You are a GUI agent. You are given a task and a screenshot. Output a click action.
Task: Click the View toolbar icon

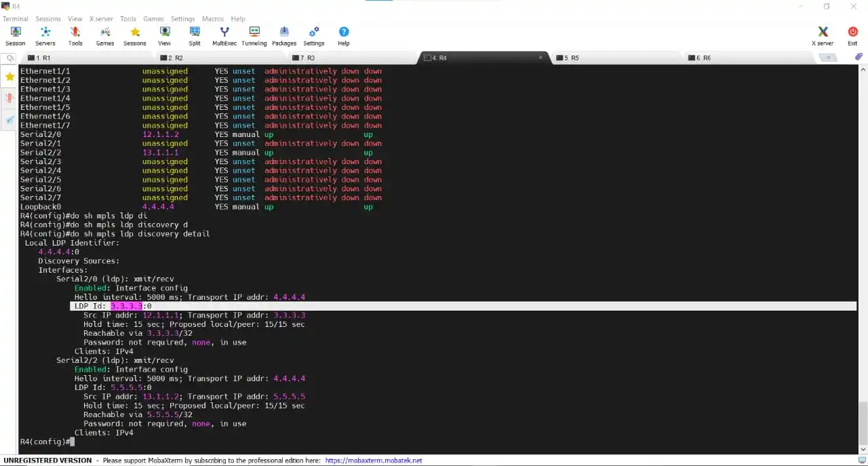(x=165, y=36)
